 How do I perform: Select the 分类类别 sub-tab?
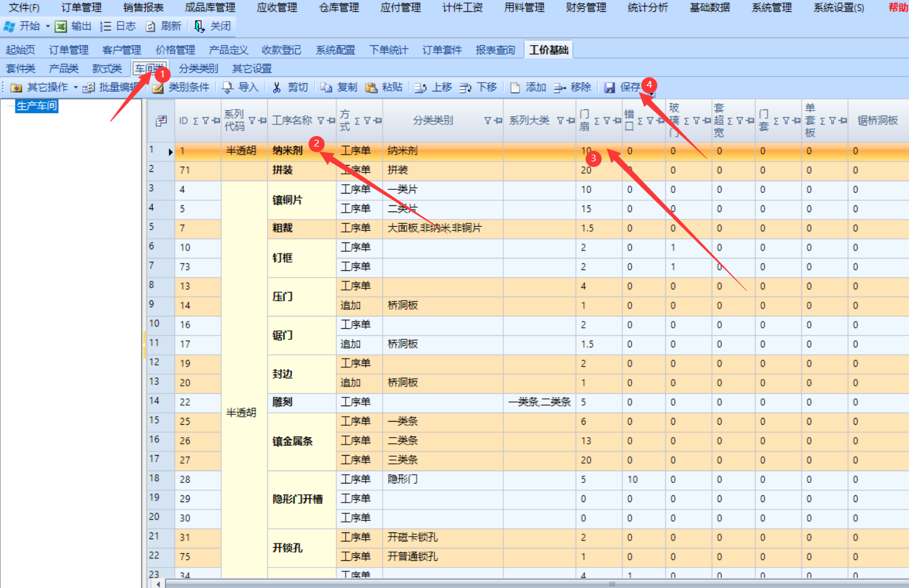(198, 69)
